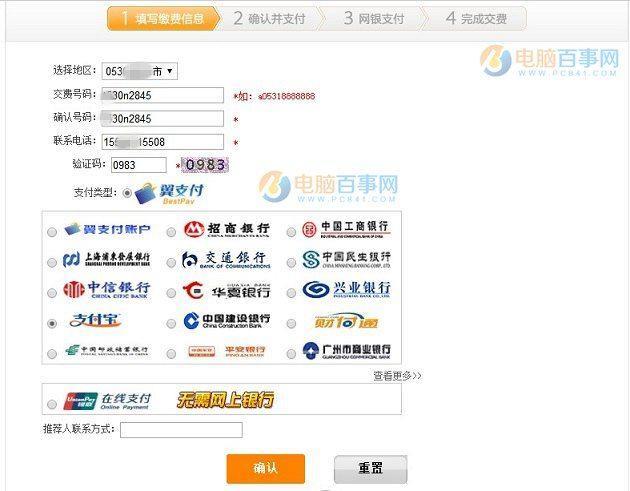
Task: Click the China Merchants Bank logo
Action: point(226,230)
